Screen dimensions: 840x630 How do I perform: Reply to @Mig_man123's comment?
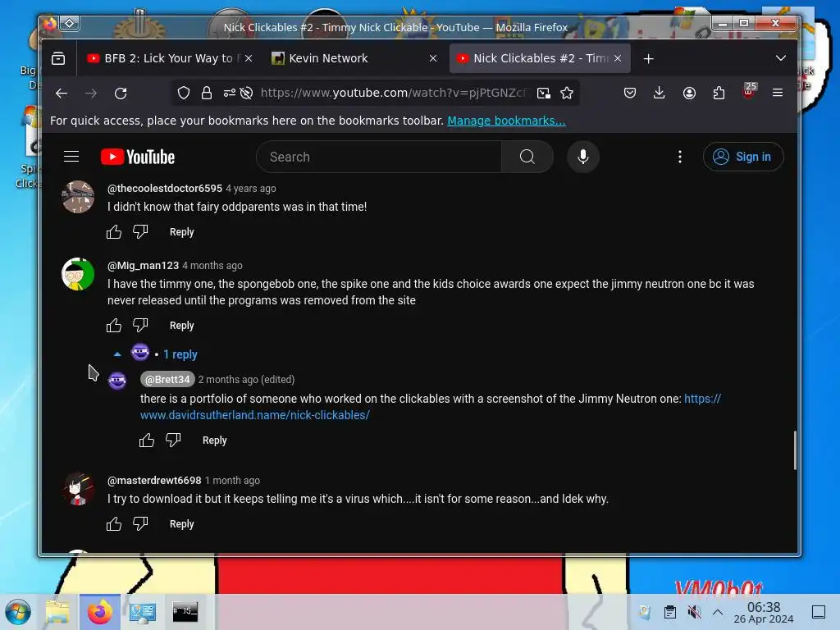pyautogui.click(x=181, y=325)
